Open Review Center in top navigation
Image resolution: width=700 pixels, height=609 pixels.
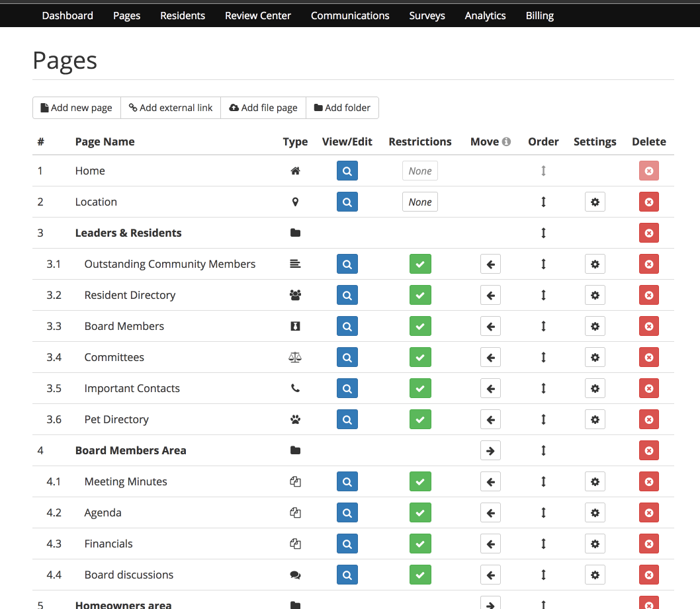pos(257,16)
